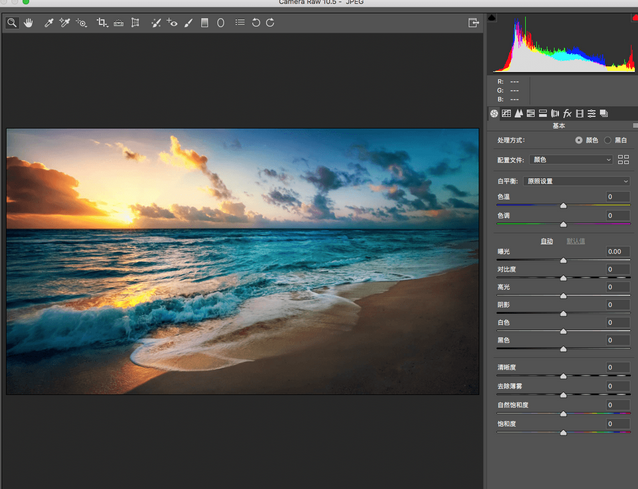Click the 阴影 shadows slider handle
This screenshot has width=638, height=489.
563,314
